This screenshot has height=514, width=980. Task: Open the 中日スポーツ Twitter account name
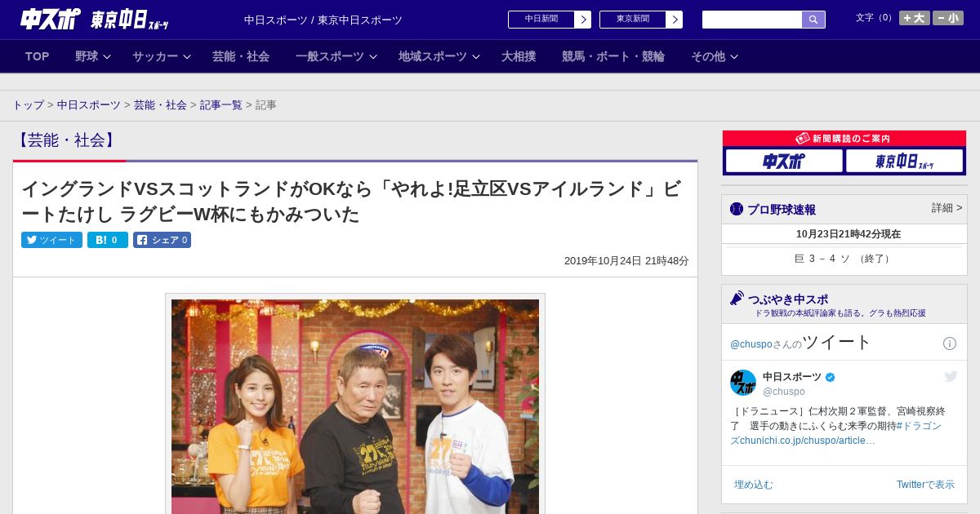tap(792, 377)
